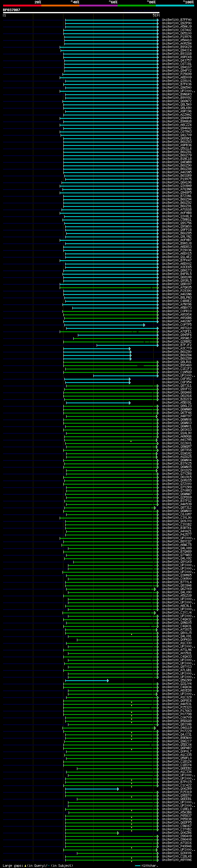Select hit label UniRef100_B7FJF2
Viewport: 197px width, 868px height.
[x=177, y=345]
